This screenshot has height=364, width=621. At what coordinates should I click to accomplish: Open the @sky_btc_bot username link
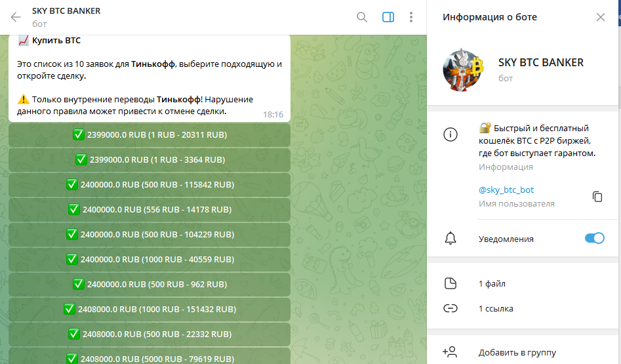tap(506, 190)
